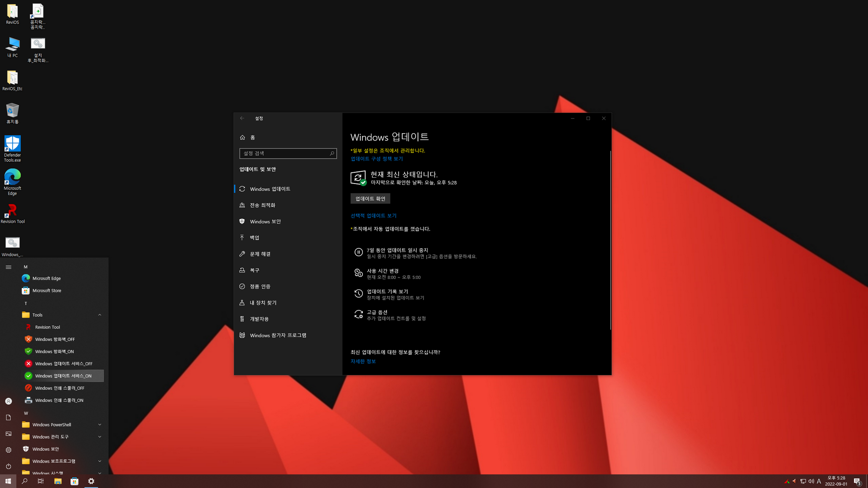868x488 pixels.
Task: Open 내 장치 찾기 settings page
Action: click(x=288, y=303)
